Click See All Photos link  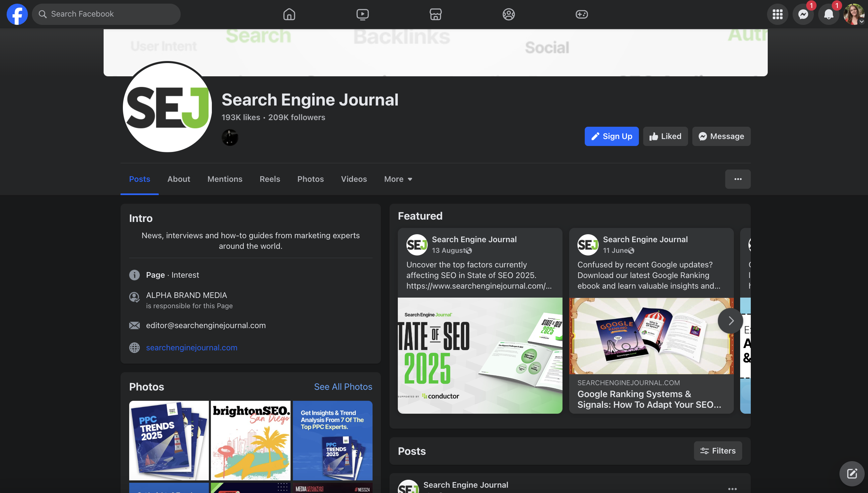(343, 387)
